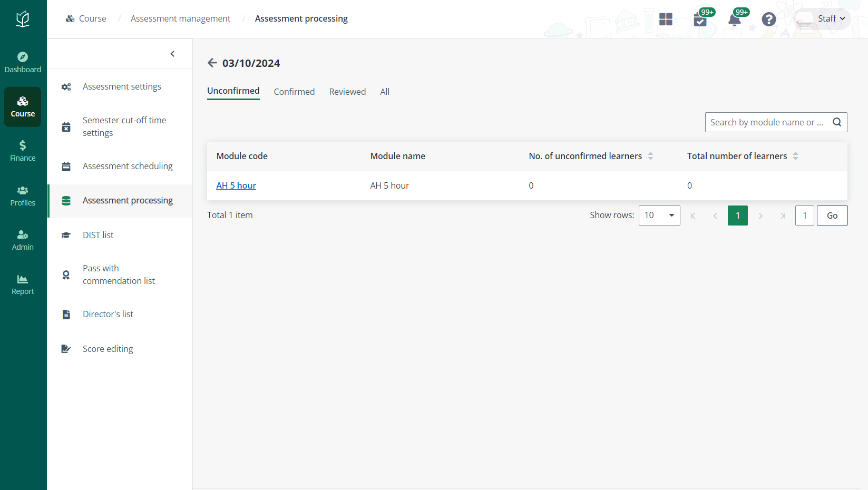Open Score editing menu item

click(x=120, y=349)
